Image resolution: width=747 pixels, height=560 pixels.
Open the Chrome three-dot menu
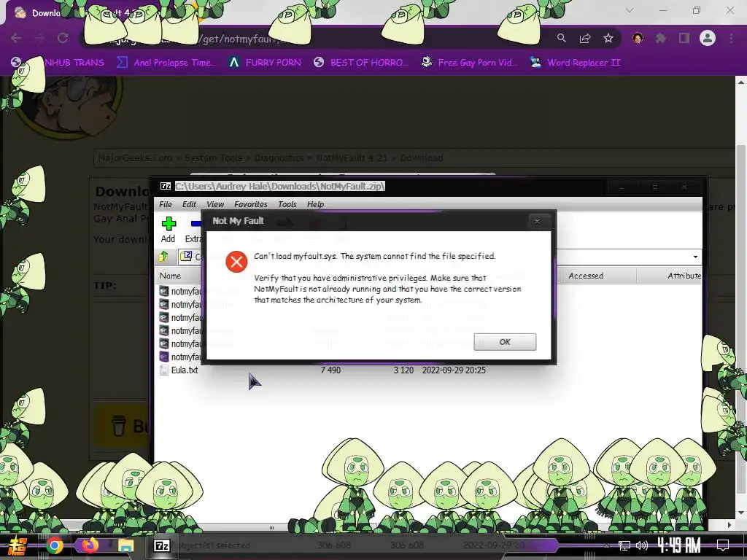click(x=731, y=38)
